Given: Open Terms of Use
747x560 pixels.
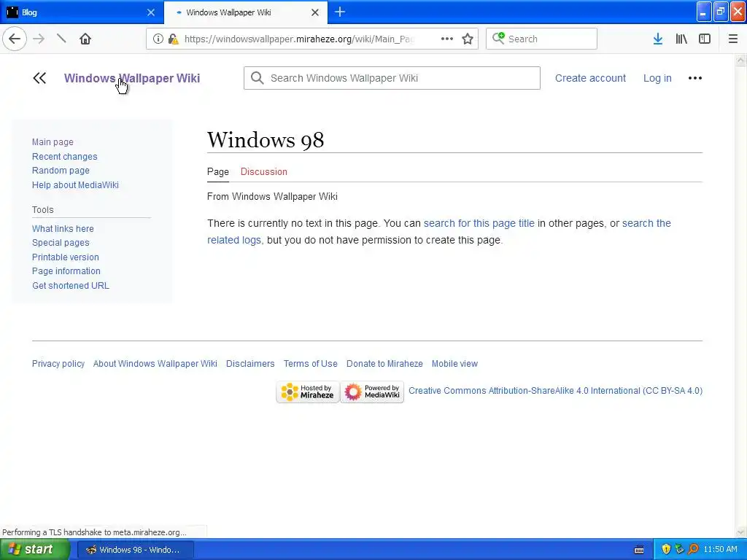Looking at the screenshot, I should (x=311, y=364).
